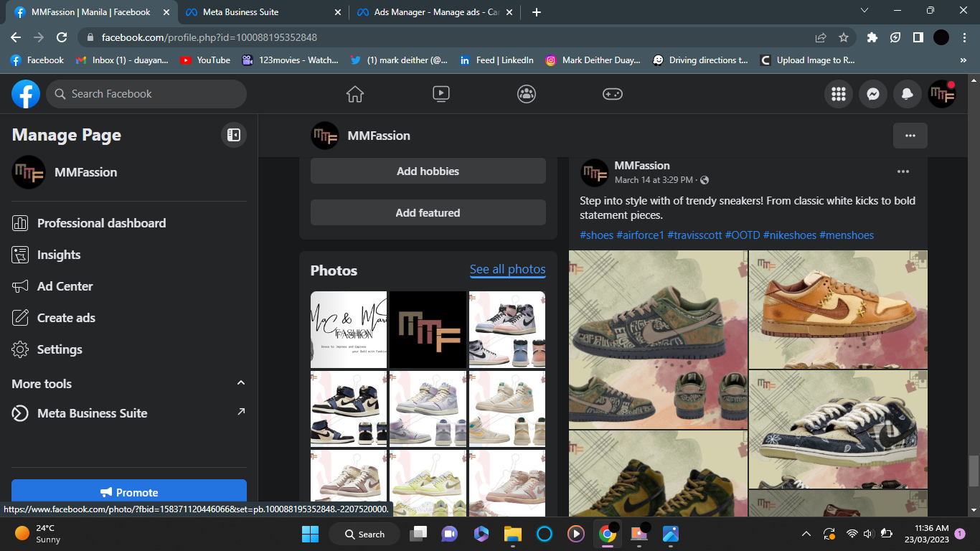980x551 pixels.
Task: Click the volume icon in system tray
Action: point(868,534)
